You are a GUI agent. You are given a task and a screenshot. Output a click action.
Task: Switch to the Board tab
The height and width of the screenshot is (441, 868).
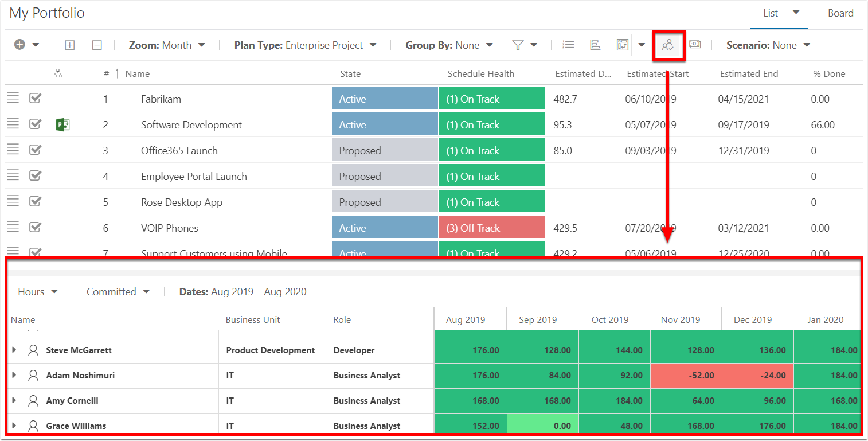840,13
